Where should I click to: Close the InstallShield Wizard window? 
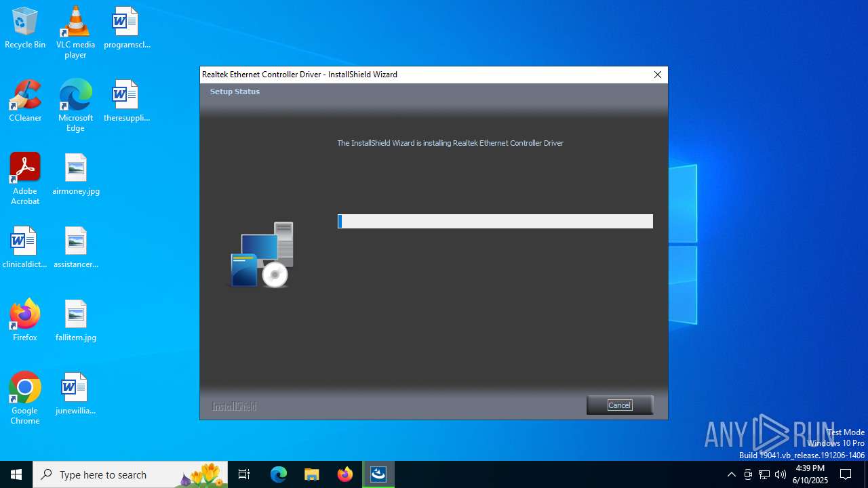click(657, 75)
